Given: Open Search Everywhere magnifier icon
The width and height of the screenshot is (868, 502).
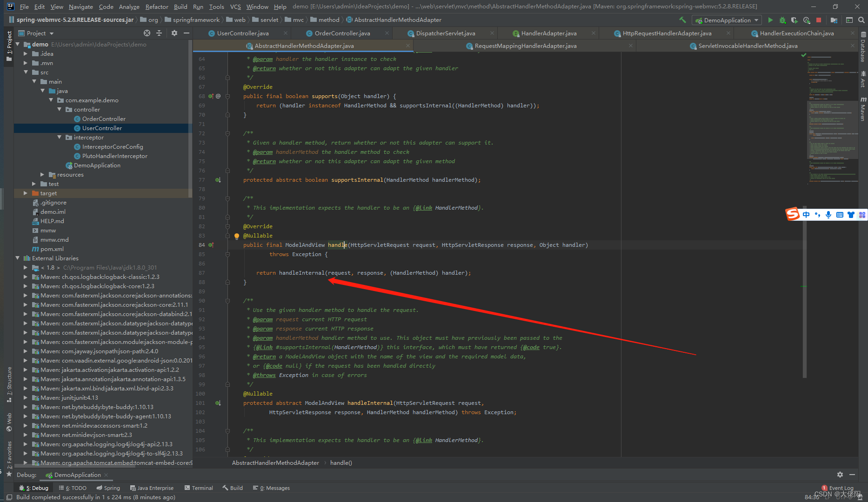Looking at the screenshot, I should pos(861,20).
